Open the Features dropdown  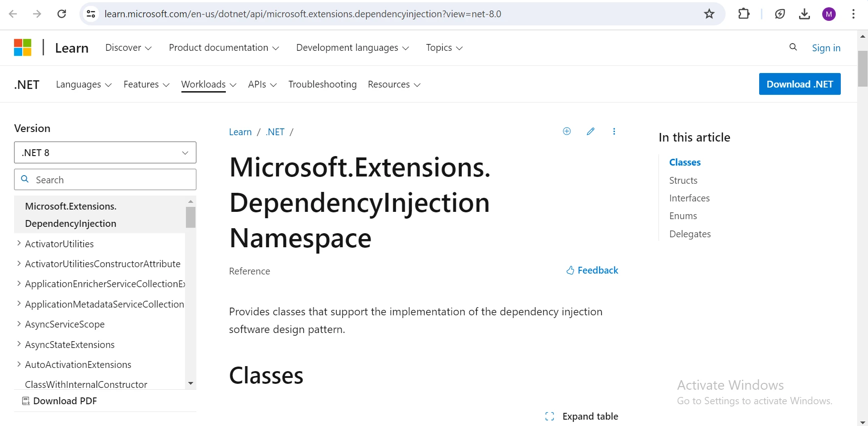pos(146,84)
